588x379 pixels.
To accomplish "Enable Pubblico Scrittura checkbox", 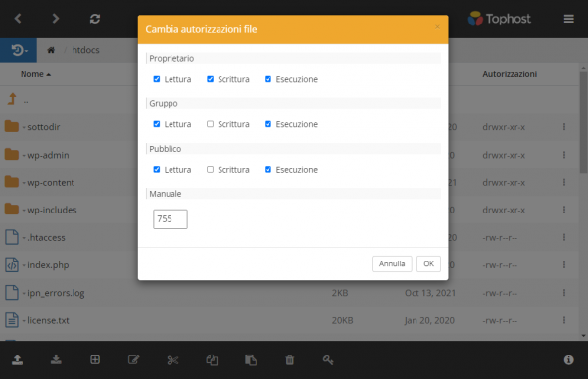I will [x=210, y=169].
